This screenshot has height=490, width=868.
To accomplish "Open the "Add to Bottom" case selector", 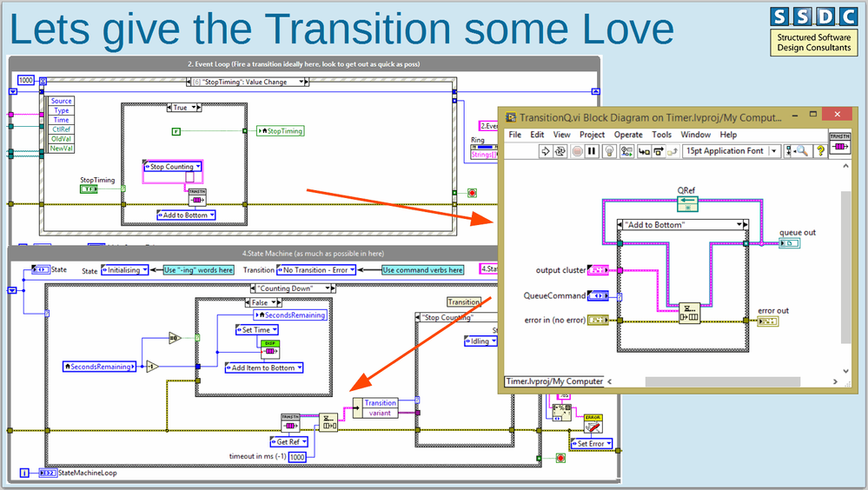I will point(683,225).
